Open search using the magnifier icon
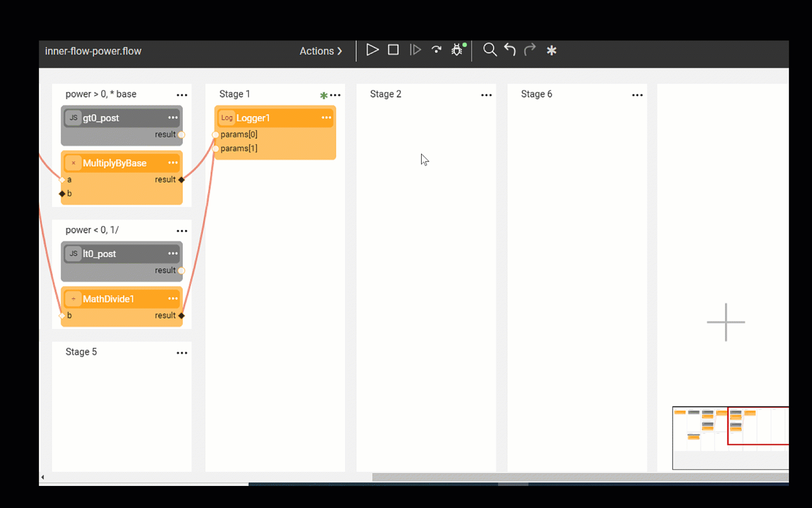 click(490, 50)
